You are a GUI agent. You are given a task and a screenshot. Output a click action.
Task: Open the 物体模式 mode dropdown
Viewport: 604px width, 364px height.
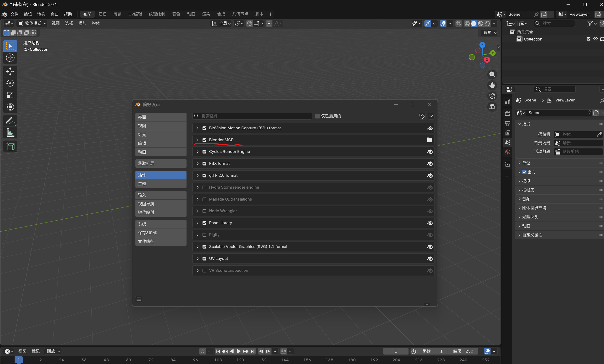[32, 24]
